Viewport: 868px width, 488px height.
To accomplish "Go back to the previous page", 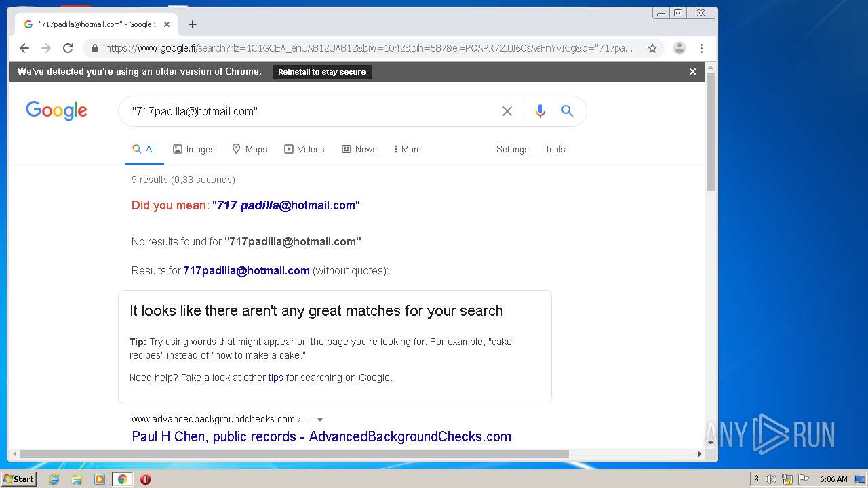I will click(24, 48).
